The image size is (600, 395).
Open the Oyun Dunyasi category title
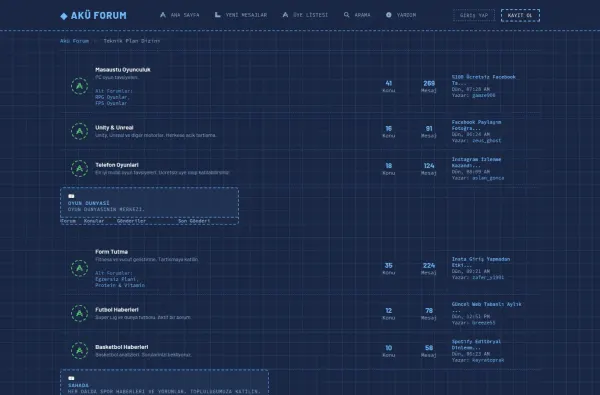pos(88,203)
